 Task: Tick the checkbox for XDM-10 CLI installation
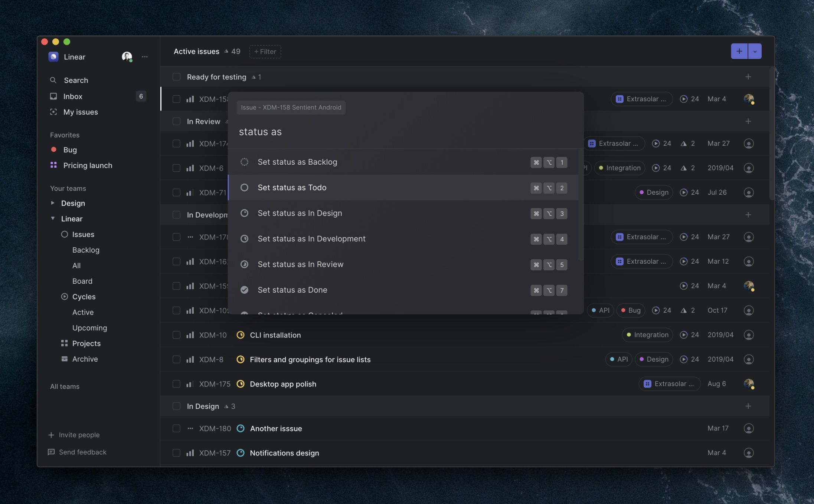[x=176, y=335]
